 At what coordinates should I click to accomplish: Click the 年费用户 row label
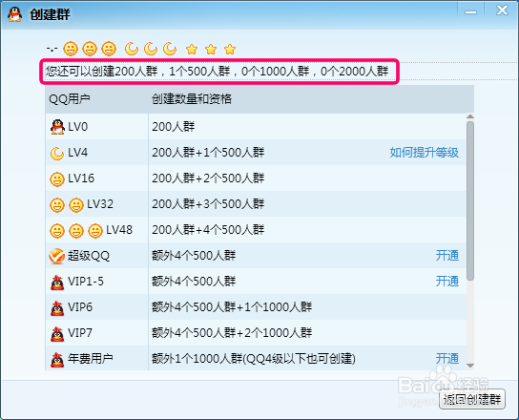91,358
